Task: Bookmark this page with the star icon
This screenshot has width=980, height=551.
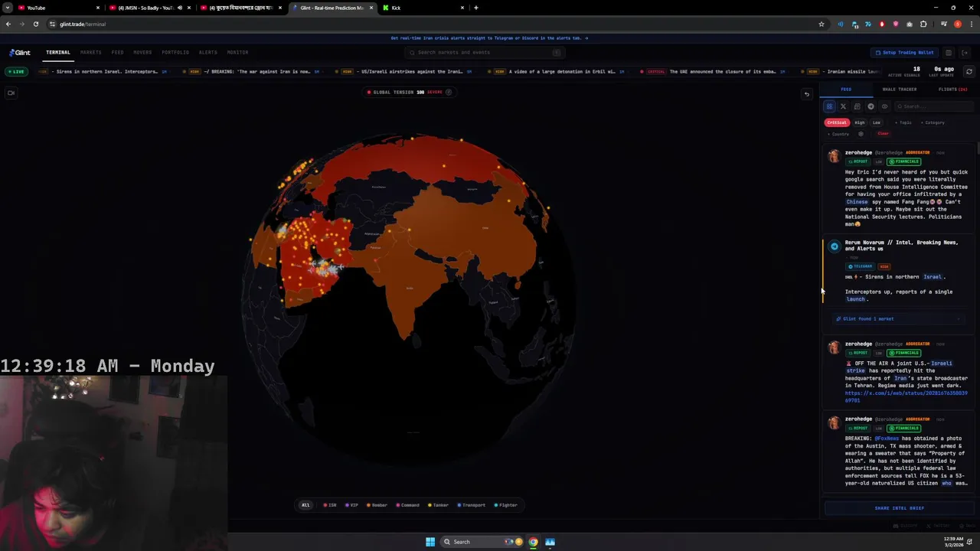Action: (822, 24)
